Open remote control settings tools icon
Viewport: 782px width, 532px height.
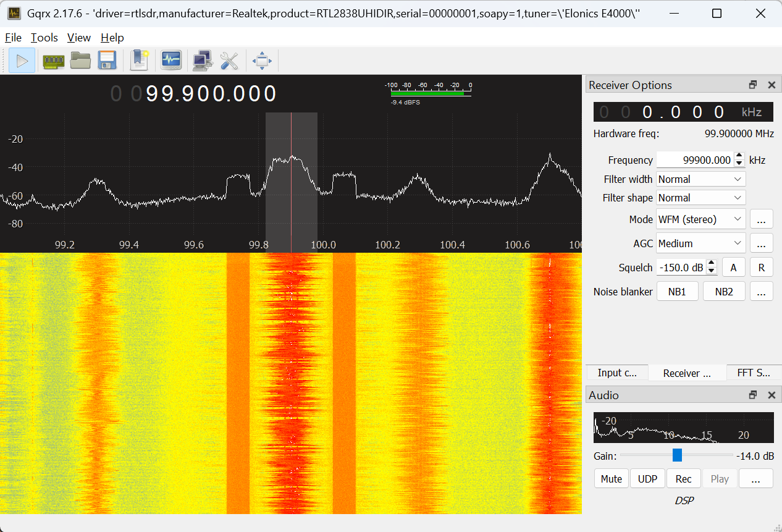[x=229, y=61]
